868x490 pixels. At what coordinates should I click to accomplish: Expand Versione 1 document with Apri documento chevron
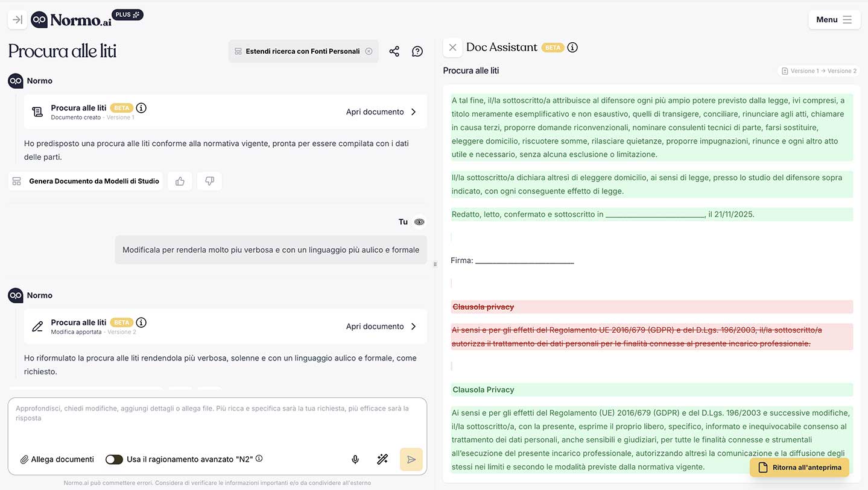point(413,112)
